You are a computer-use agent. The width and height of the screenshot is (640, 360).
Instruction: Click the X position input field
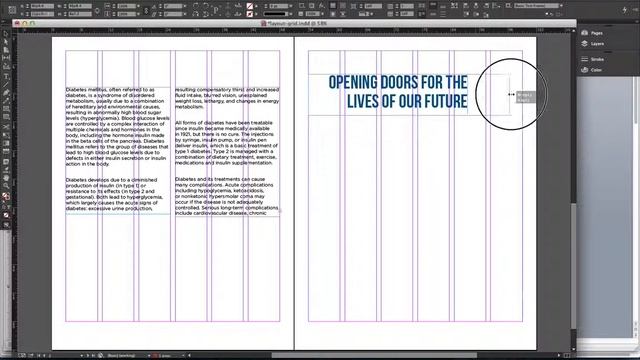click(42, 6)
